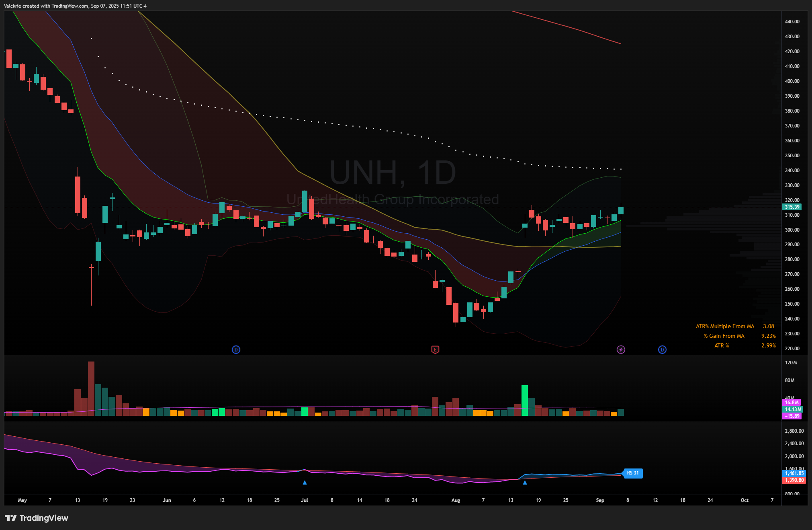Click the RS 31 label tag
Screen dimensions: 812x530
pos(633,473)
